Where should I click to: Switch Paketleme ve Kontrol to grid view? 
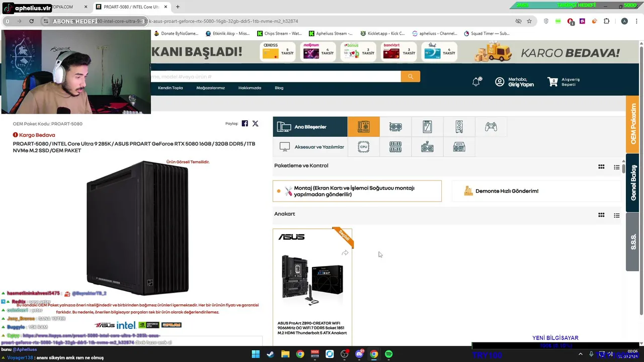click(601, 167)
